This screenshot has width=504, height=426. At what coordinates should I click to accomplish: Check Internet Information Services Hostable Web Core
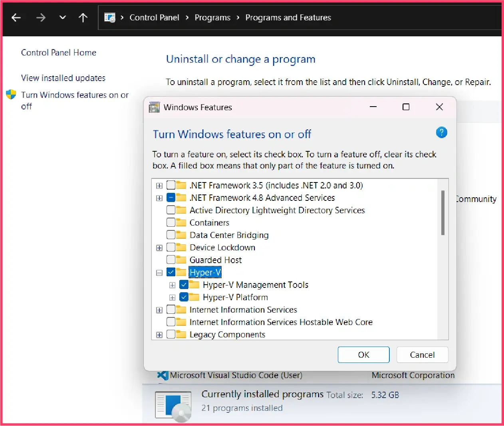click(171, 322)
